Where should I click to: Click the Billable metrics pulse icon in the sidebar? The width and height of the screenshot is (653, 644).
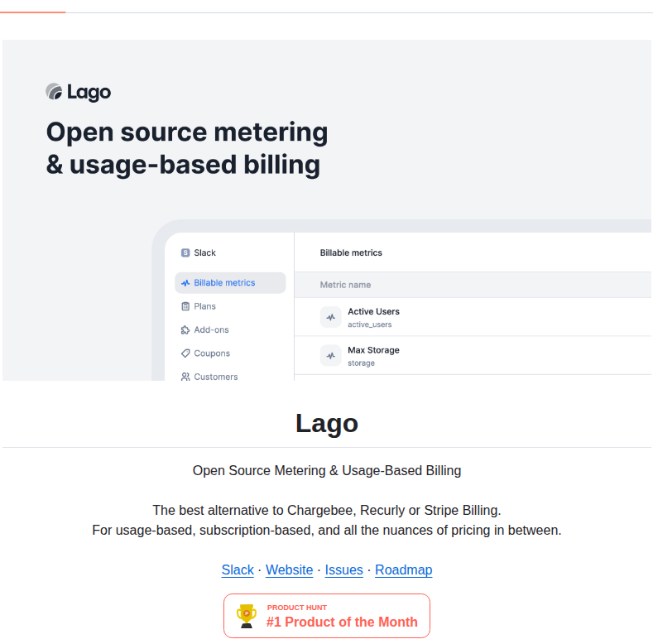[185, 283]
